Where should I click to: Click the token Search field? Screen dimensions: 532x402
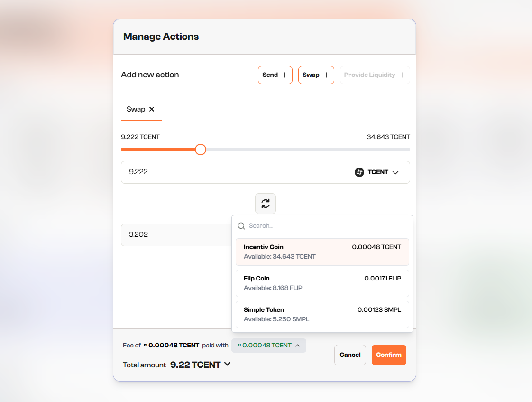pyautogui.click(x=327, y=226)
